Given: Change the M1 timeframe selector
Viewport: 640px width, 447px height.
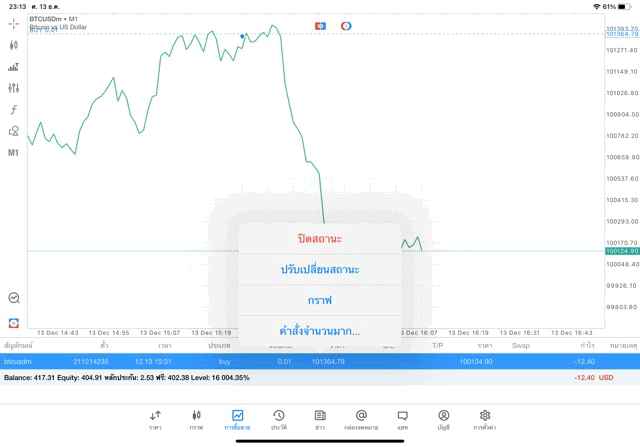Looking at the screenshot, I should [14, 153].
